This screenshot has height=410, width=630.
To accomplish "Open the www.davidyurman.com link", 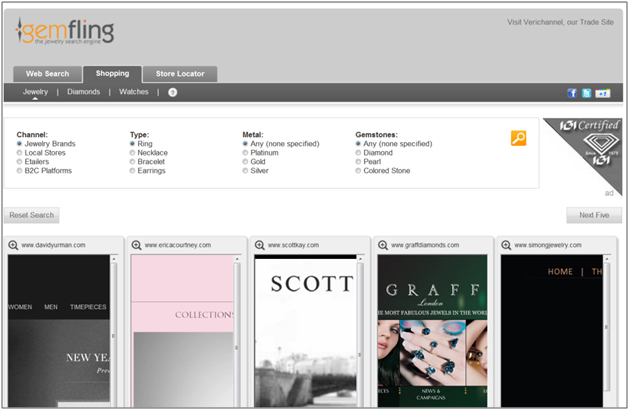I will [x=53, y=245].
